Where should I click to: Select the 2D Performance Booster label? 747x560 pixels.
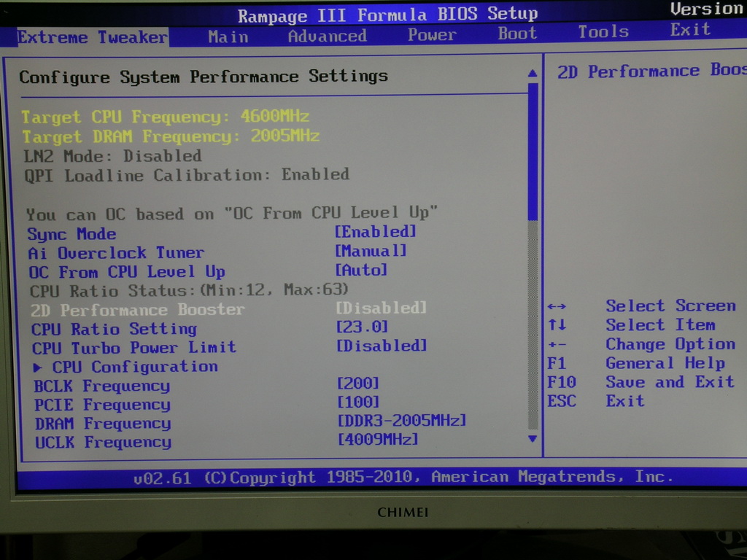(x=137, y=310)
